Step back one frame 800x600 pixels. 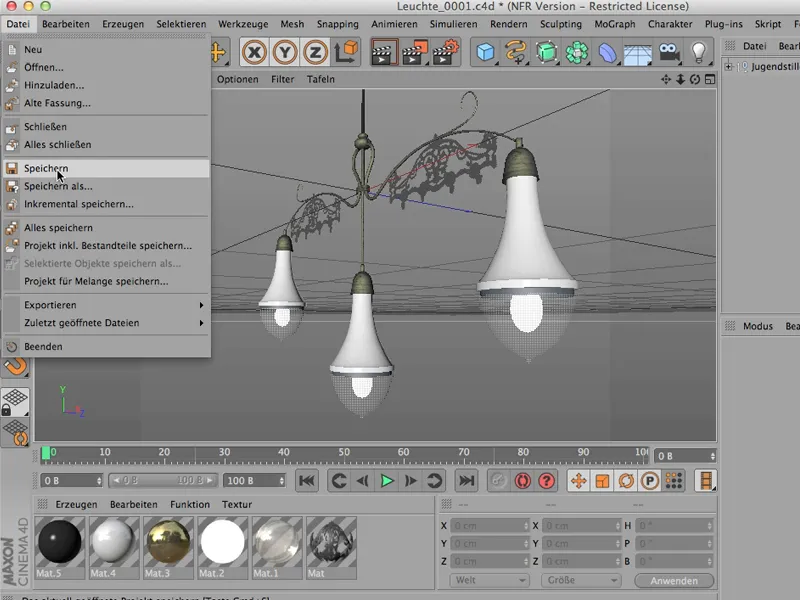pyautogui.click(x=363, y=481)
